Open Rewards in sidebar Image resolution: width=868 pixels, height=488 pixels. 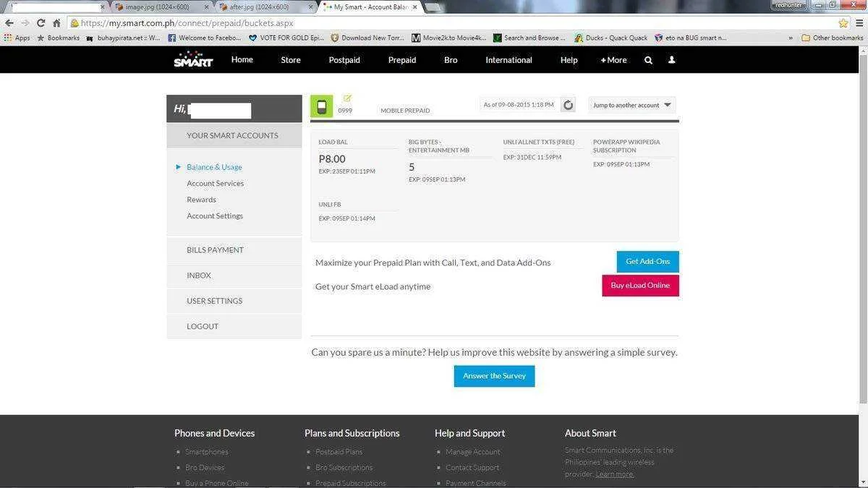pos(201,200)
